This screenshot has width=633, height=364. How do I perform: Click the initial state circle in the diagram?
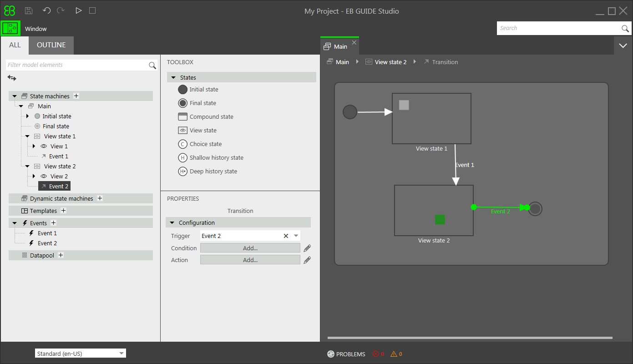(350, 112)
